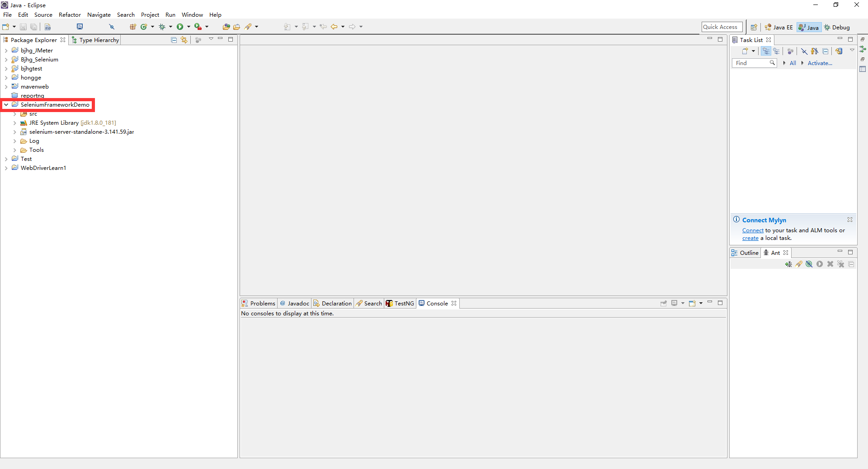
Task: Toggle Categorized presentation in Task List
Action: 766,51
